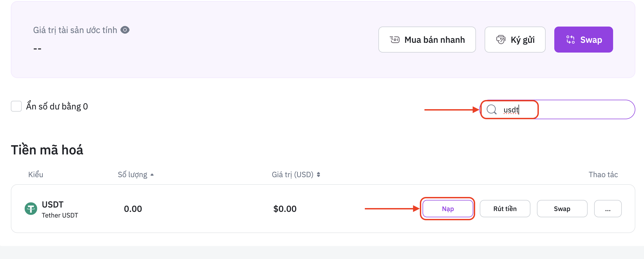Click the swap-arrows icon on the purple Swap button
This screenshot has width=644, height=259.
click(571, 40)
